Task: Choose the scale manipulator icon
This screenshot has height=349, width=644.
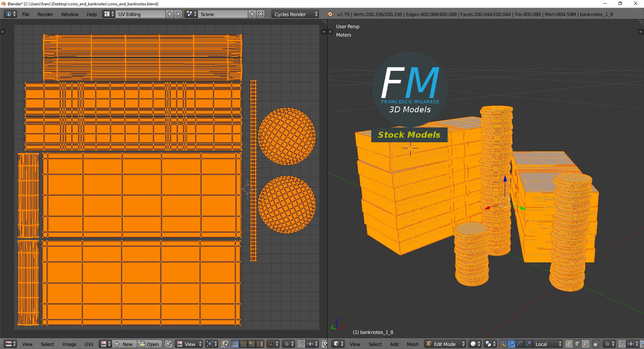Action: (x=528, y=344)
